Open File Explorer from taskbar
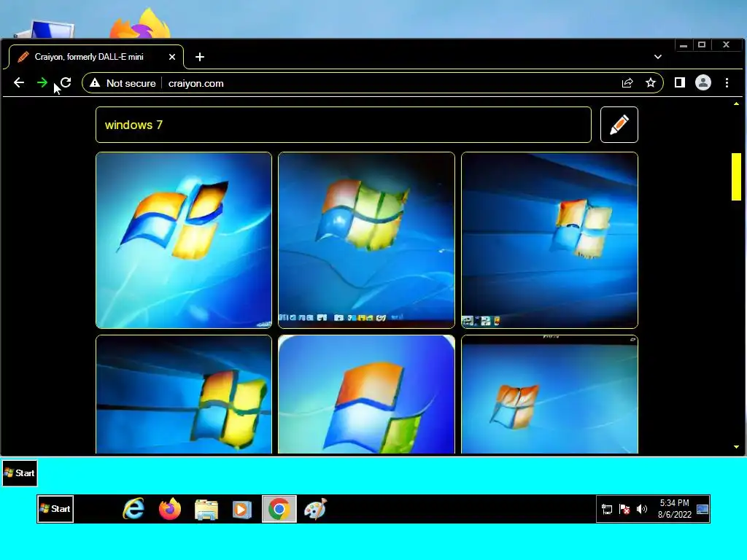This screenshot has width=747, height=560. coord(206,509)
